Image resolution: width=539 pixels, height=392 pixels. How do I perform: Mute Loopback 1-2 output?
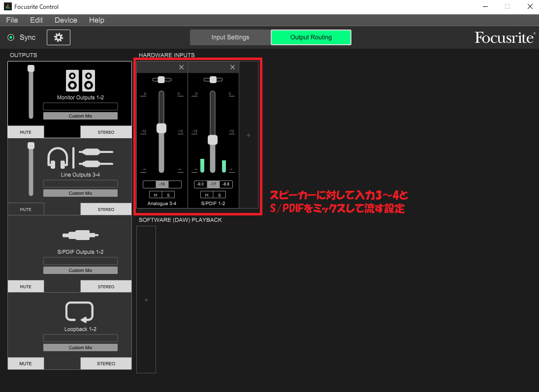click(26, 363)
